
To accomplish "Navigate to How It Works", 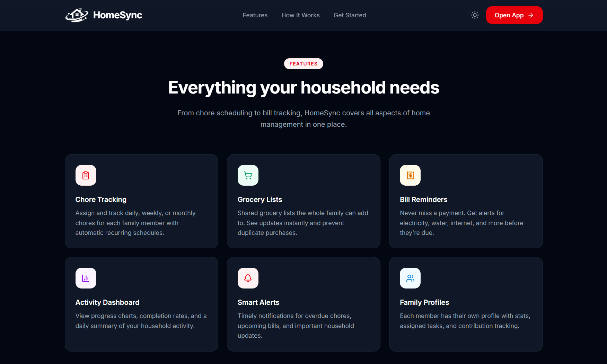I will coord(300,15).
